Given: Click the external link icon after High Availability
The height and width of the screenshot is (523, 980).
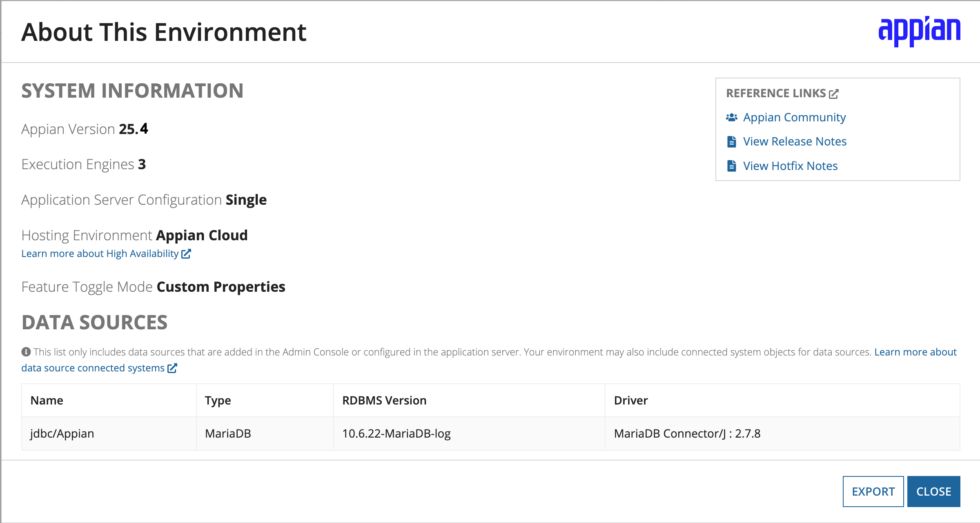Looking at the screenshot, I should [186, 254].
